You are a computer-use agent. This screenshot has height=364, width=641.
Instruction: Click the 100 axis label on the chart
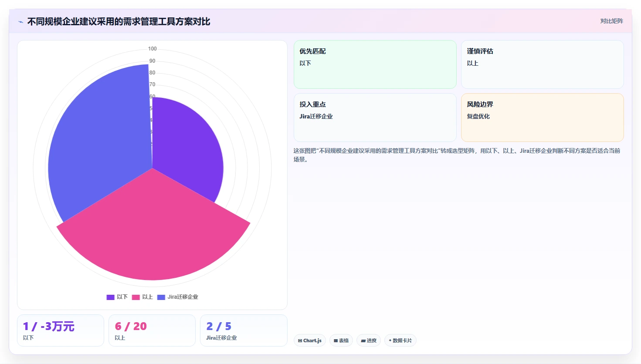tap(152, 49)
